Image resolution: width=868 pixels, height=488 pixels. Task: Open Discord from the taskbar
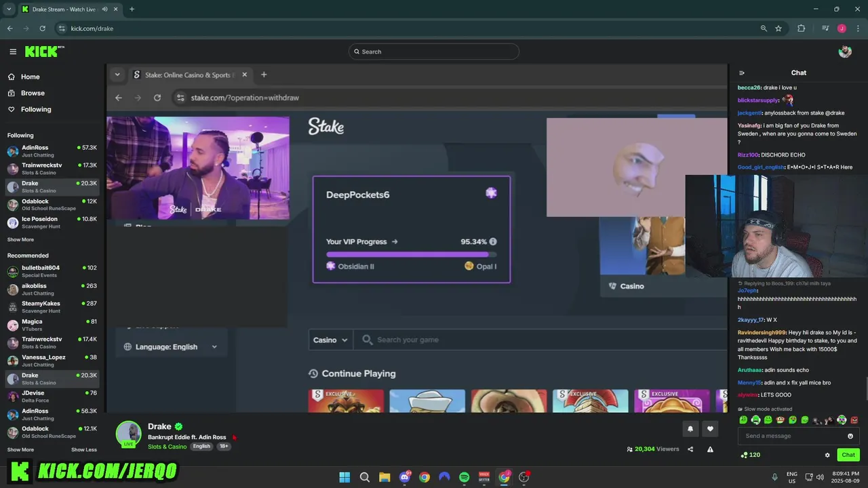tap(405, 477)
